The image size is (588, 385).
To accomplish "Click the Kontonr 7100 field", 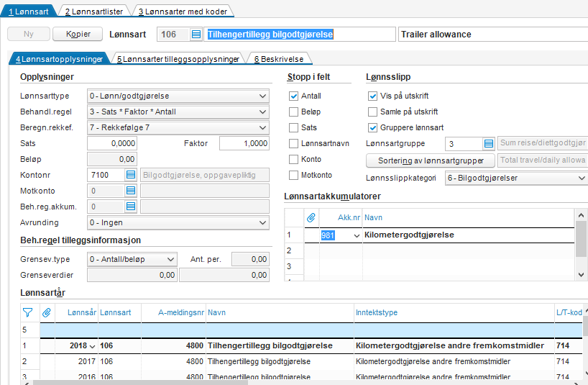I will 106,175.
